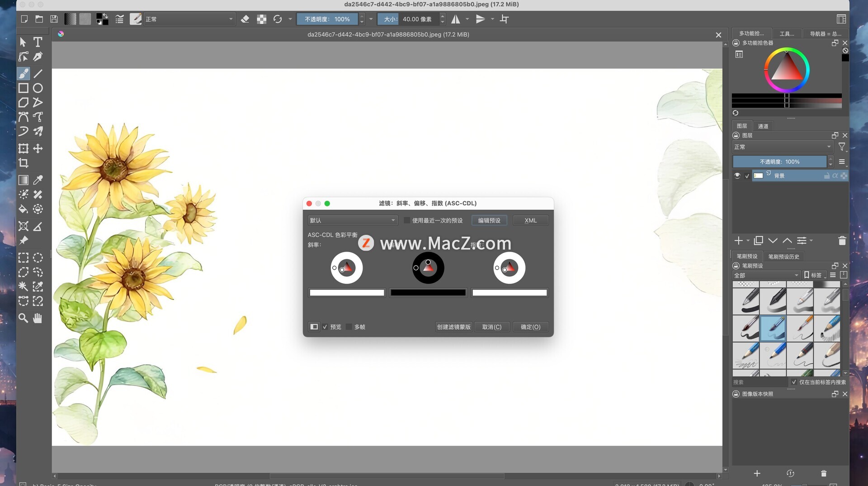Select the Crop tool
Viewport: 868px width, 486px height.
point(24,163)
